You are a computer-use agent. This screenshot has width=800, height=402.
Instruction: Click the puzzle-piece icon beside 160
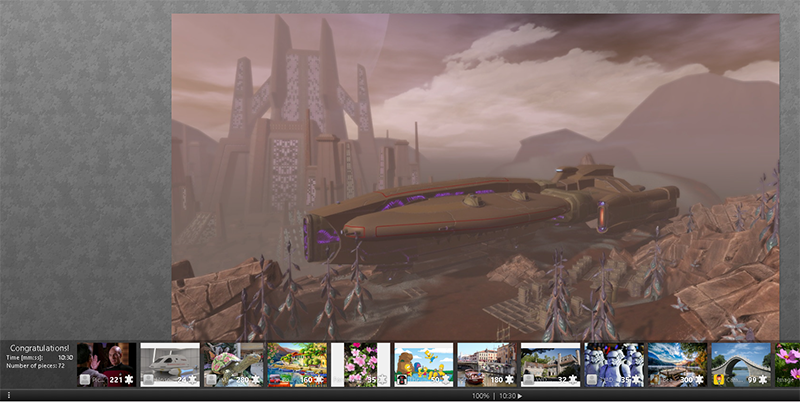pyautogui.click(x=319, y=380)
